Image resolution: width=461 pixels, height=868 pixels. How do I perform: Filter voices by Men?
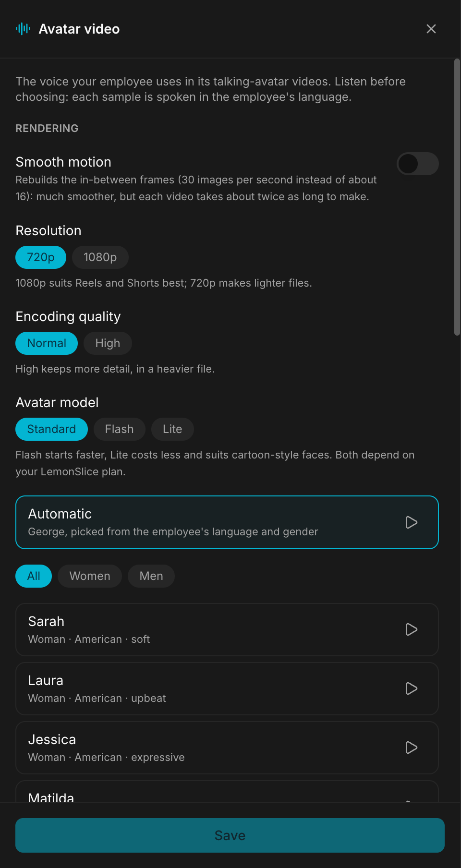tap(151, 576)
